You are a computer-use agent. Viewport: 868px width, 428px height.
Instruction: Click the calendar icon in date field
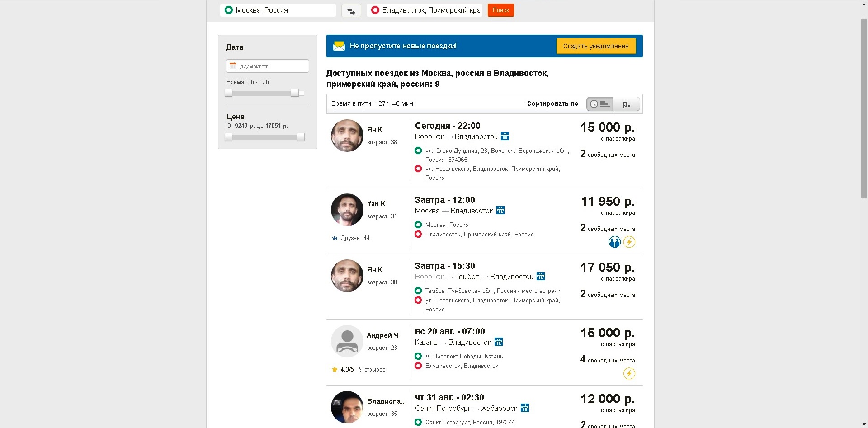click(233, 66)
